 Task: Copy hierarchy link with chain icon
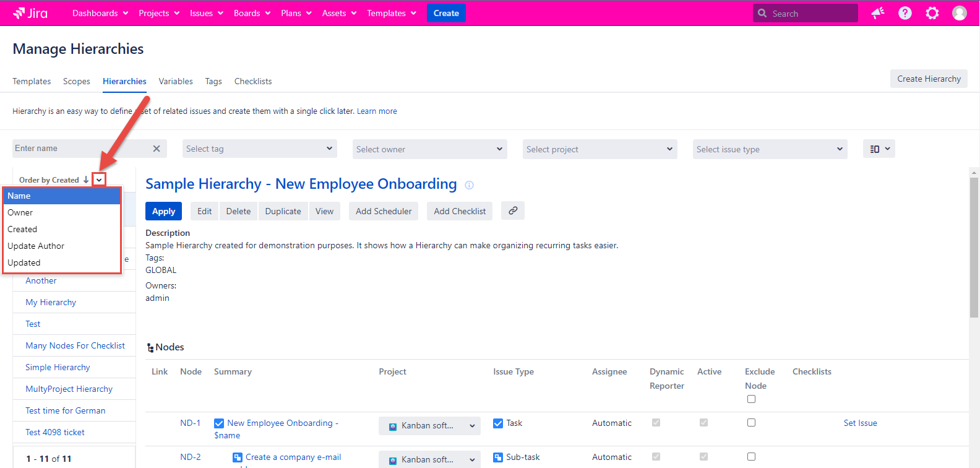[x=513, y=210]
